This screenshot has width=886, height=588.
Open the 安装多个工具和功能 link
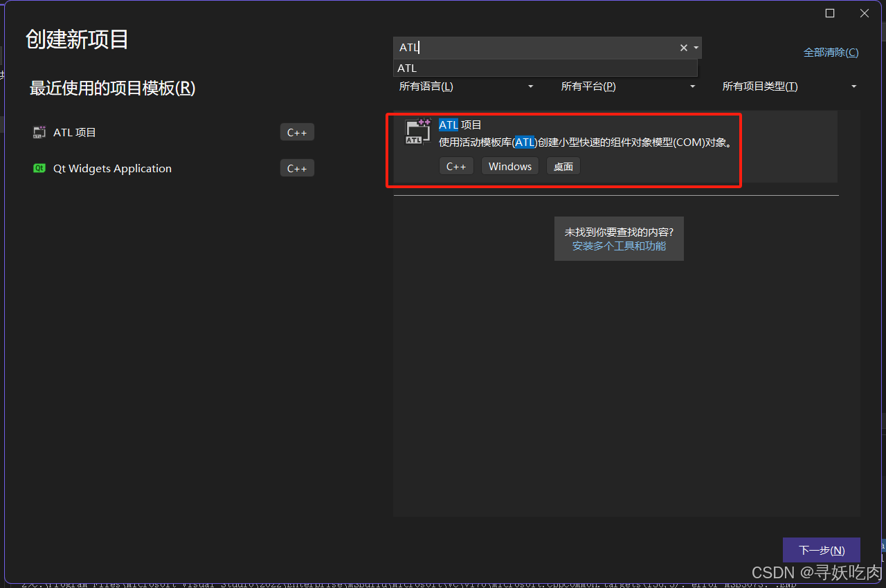tap(619, 246)
